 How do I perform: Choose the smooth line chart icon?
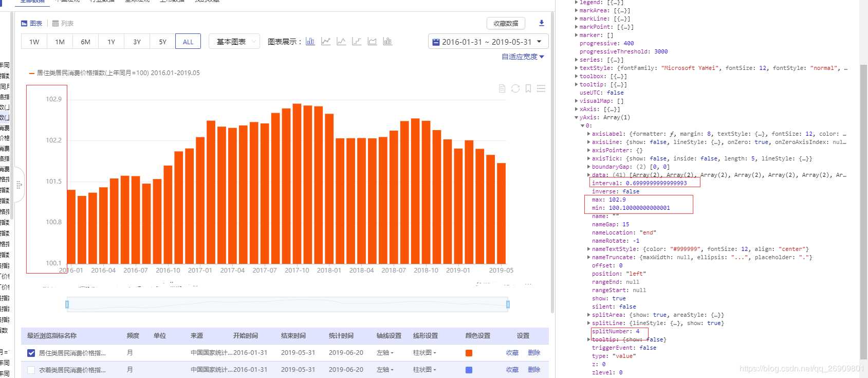click(x=341, y=41)
